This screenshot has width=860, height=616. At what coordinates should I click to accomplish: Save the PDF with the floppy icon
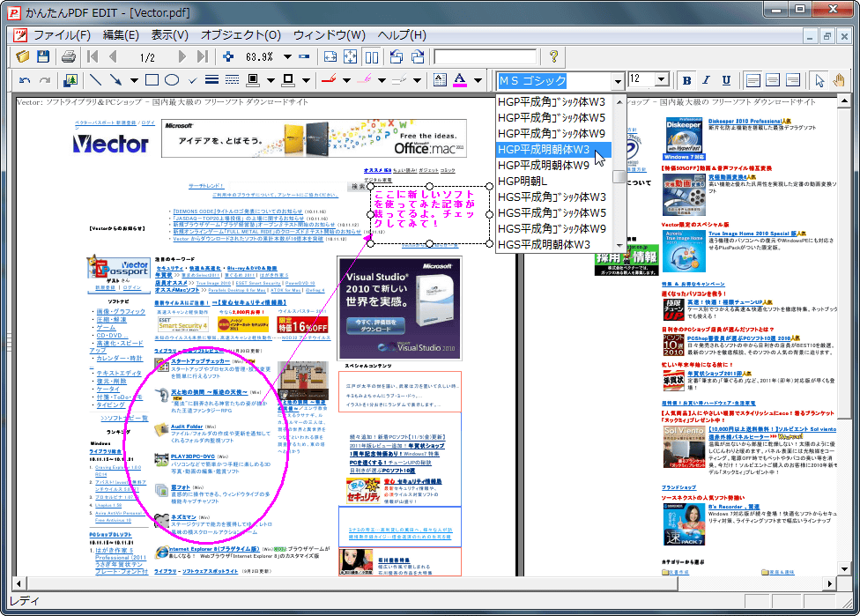(43, 56)
